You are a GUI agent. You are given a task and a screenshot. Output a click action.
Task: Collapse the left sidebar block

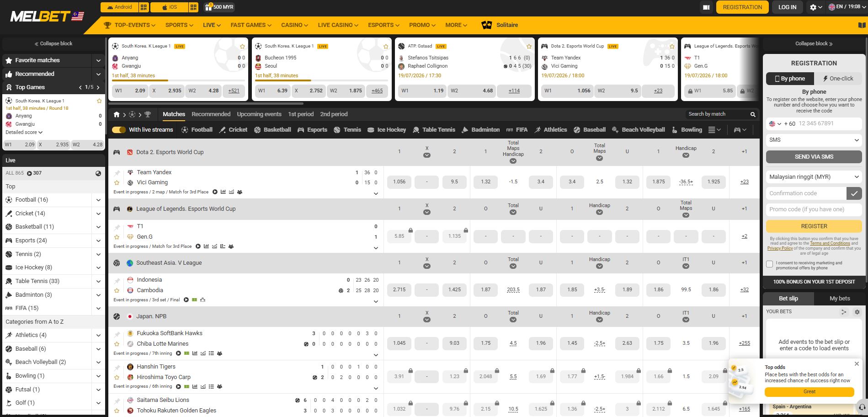[54, 44]
